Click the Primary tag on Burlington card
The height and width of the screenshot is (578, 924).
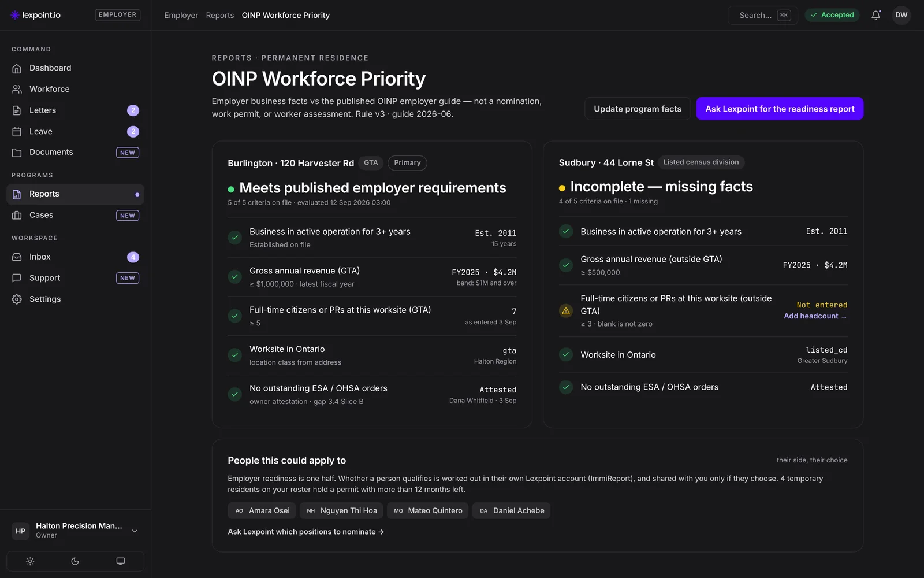click(407, 163)
